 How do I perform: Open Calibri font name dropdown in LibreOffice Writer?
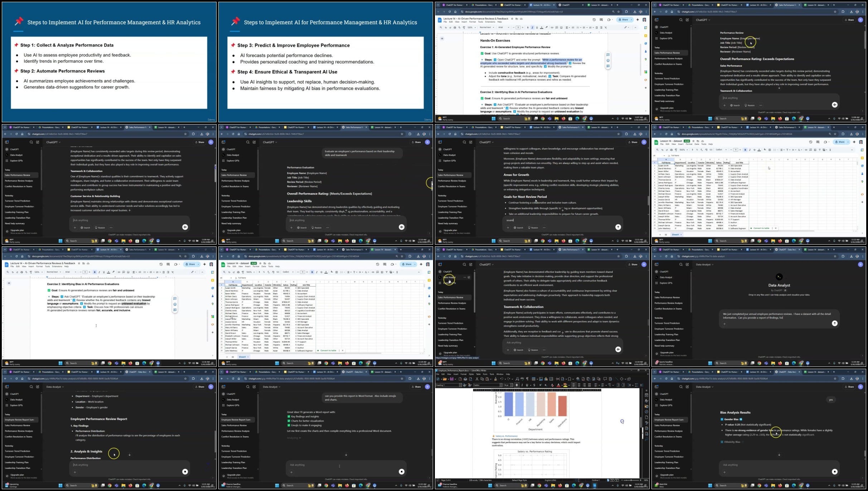pos(501,385)
